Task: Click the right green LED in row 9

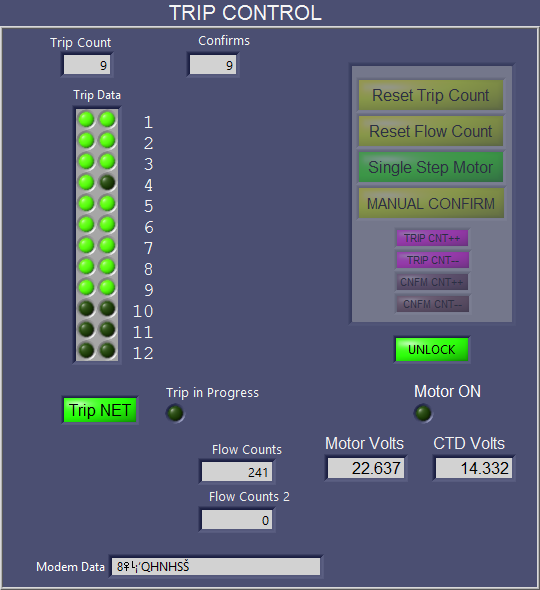Action: [107, 287]
